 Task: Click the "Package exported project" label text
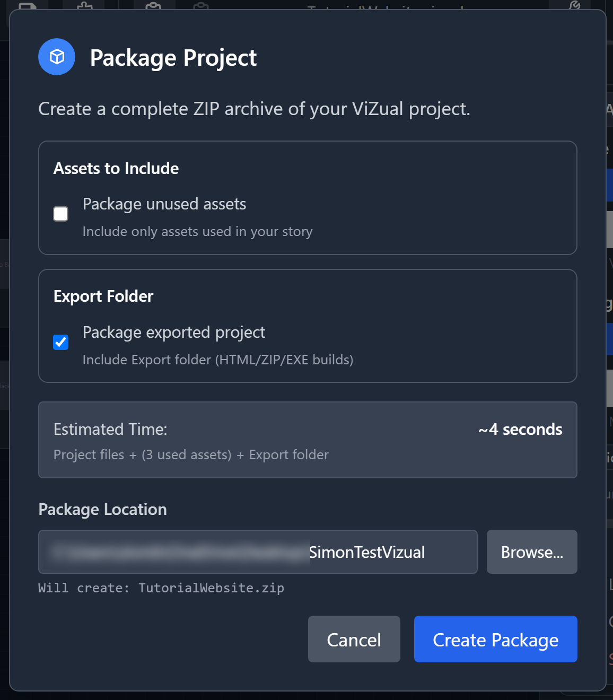pos(174,332)
